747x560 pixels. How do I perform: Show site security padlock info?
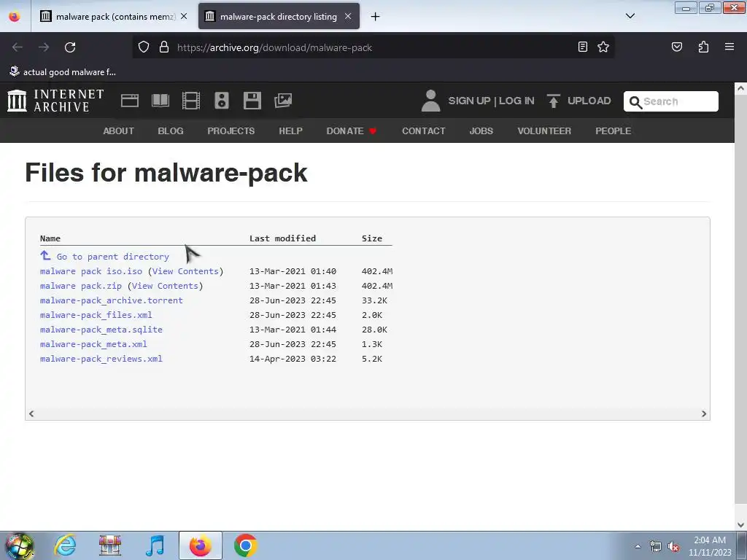coord(164,47)
